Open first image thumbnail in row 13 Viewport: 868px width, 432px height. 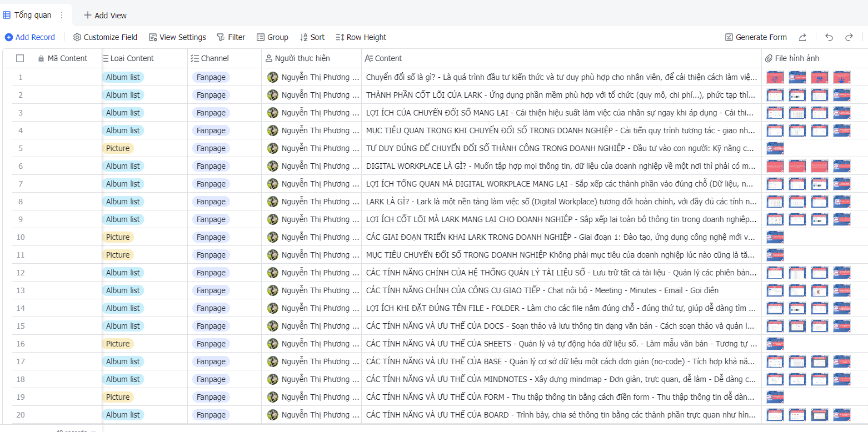pyautogui.click(x=775, y=290)
